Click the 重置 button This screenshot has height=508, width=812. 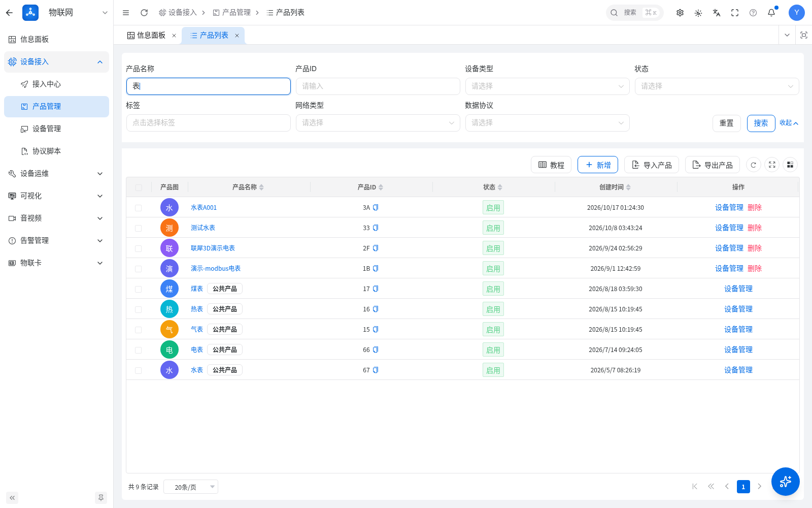click(726, 123)
